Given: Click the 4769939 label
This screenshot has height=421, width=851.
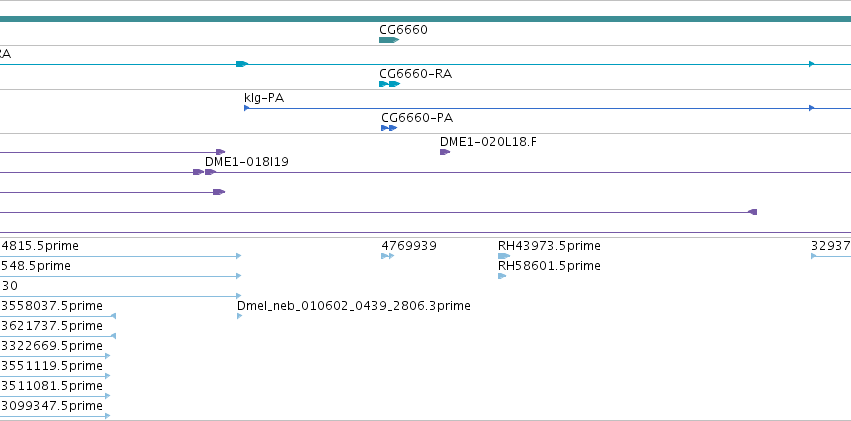Looking at the screenshot, I should pos(409,246).
